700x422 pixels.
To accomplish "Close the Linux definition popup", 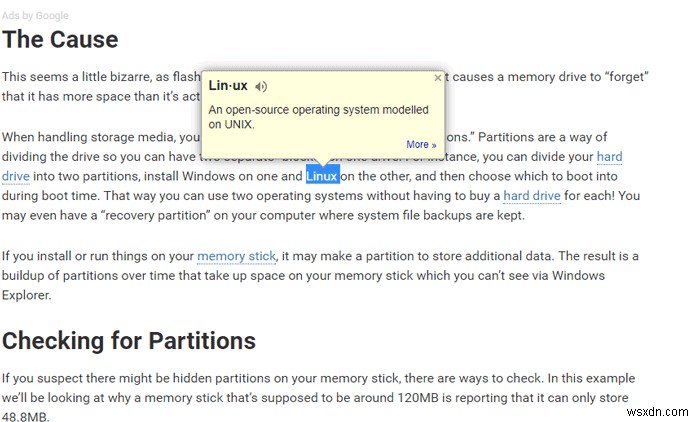I will click(437, 77).
